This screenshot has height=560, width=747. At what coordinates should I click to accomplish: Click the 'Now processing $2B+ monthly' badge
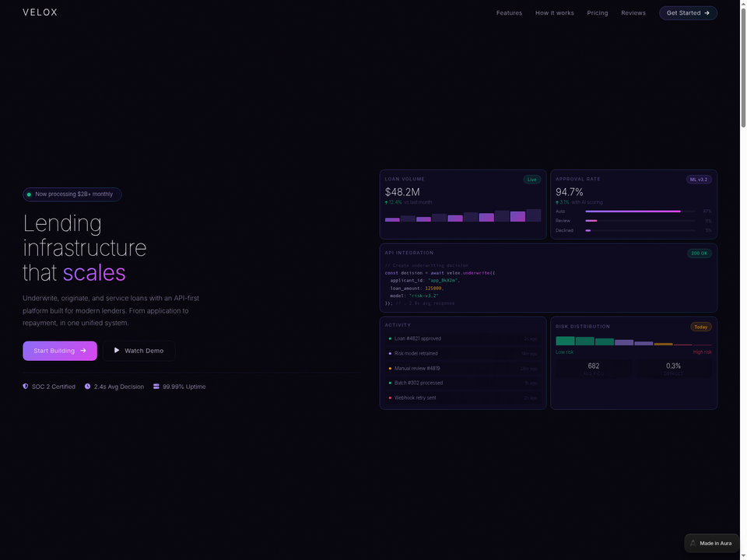72,194
